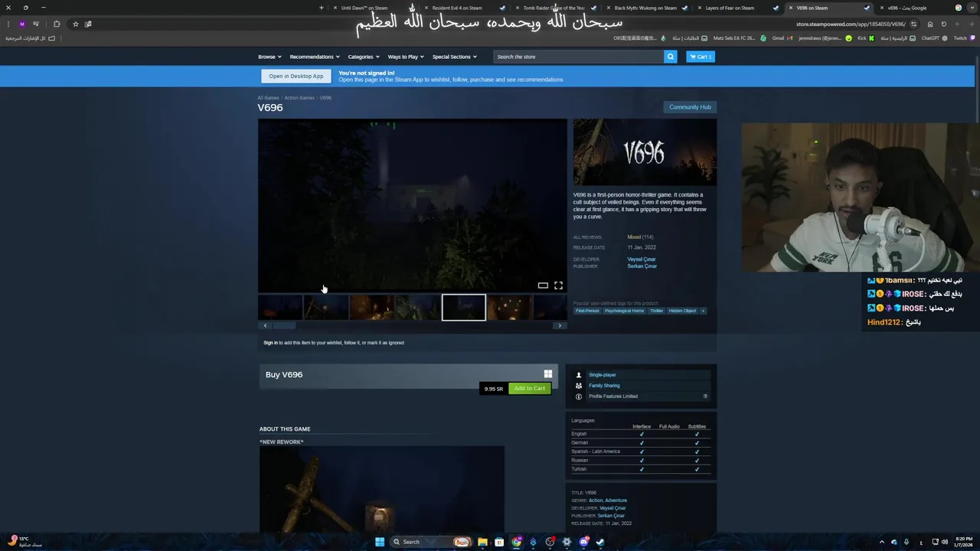Viewport: 980px width, 551px height.
Task: Click the Single-player link
Action: [602, 375]
